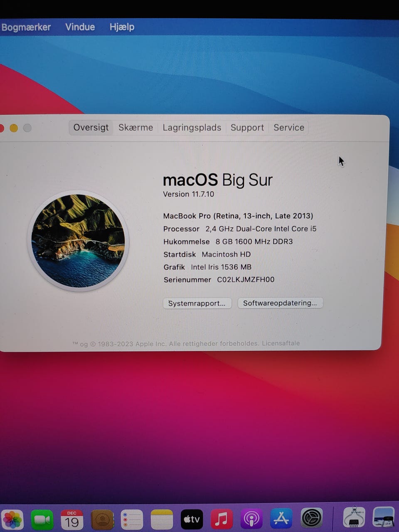This screenshot has width=399, height=532.
Task: Launch FaceTime from the Dock
Action: coord(42,520)
